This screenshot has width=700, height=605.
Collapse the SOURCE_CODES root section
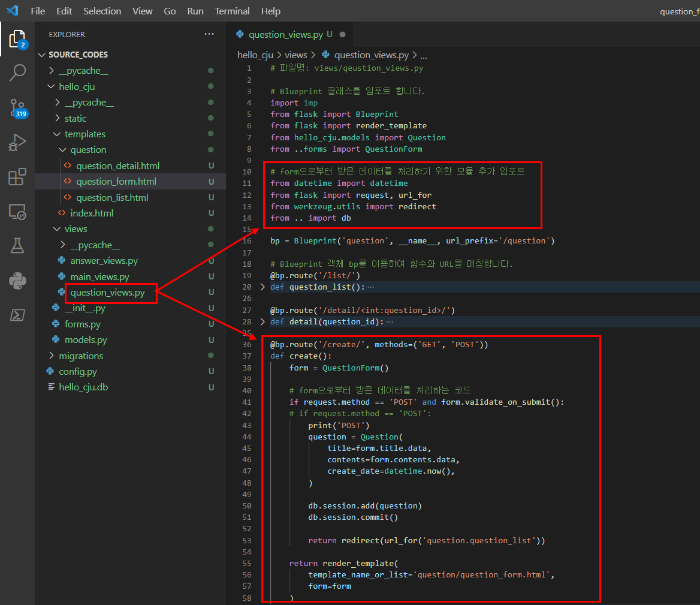pyautogui.click(x=42, y=55)
